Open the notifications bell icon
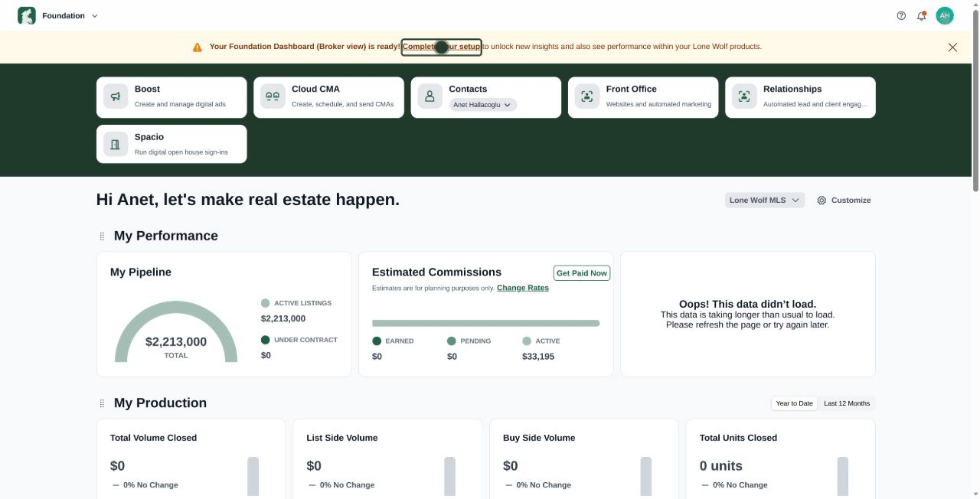 pyautogui.click(x=922, y=15)
